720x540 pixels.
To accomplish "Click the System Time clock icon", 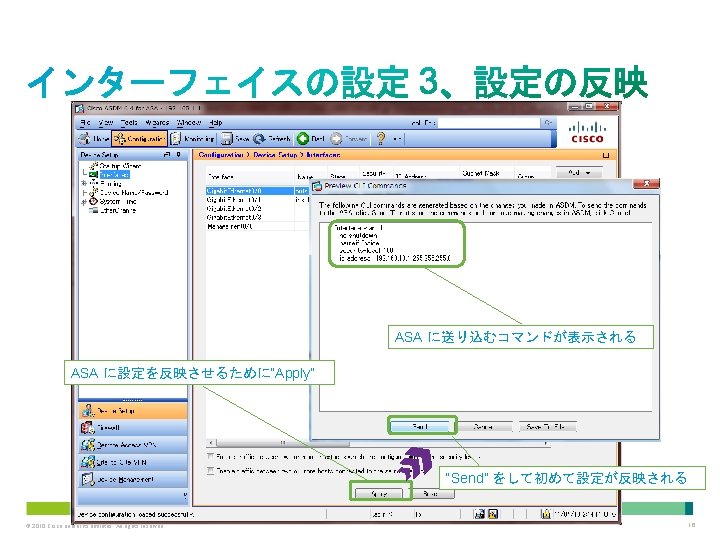I will click(x=93, y=201).
